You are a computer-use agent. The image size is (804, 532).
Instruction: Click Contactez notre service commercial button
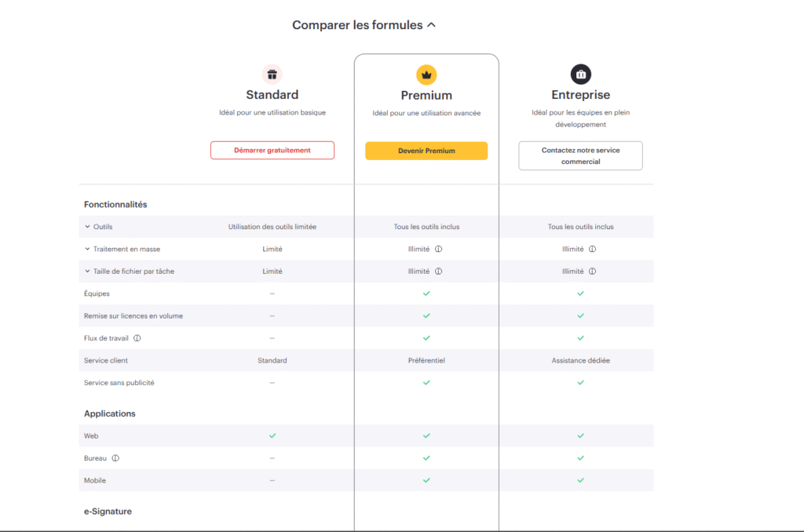(x=580, y=155)
